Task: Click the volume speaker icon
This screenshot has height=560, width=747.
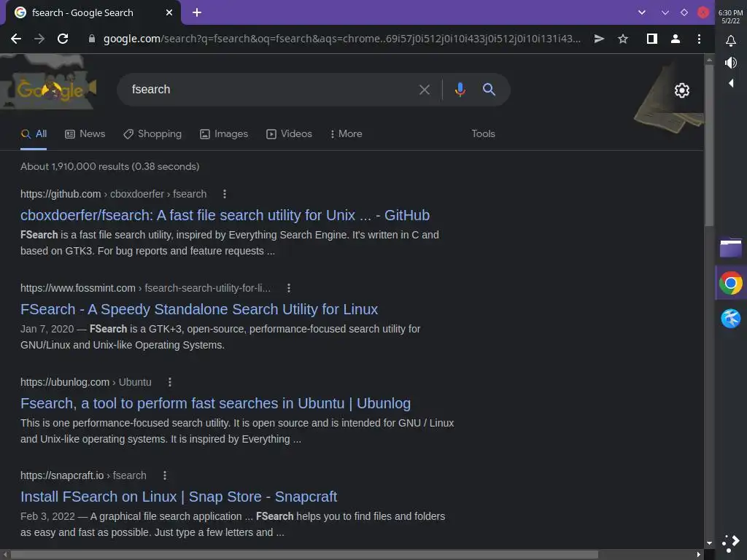Action: tap(731, 63)
